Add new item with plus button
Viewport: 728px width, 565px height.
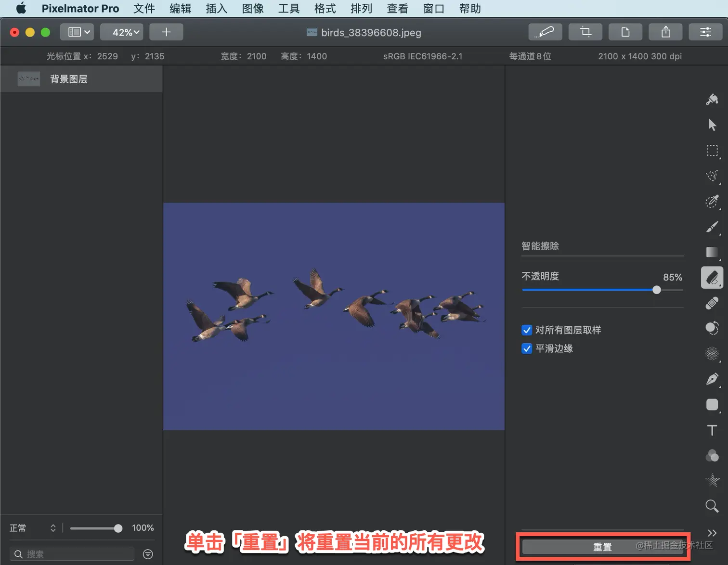click(x=166, y=32)
